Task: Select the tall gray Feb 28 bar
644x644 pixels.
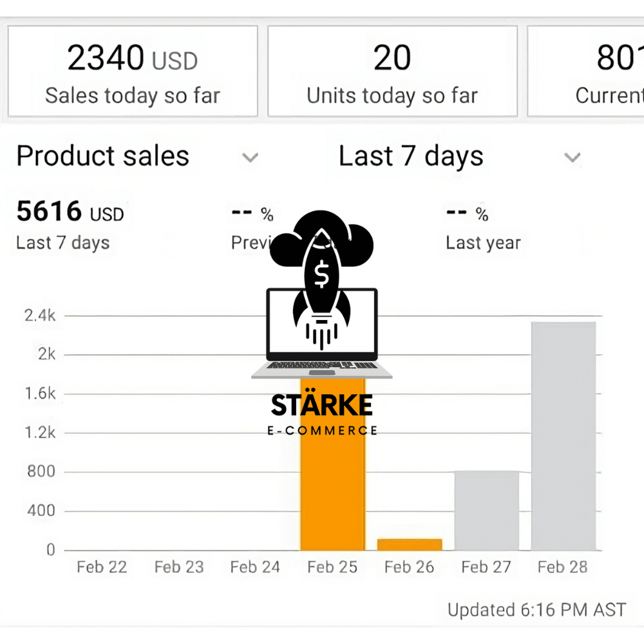Action: click(563, 436)
